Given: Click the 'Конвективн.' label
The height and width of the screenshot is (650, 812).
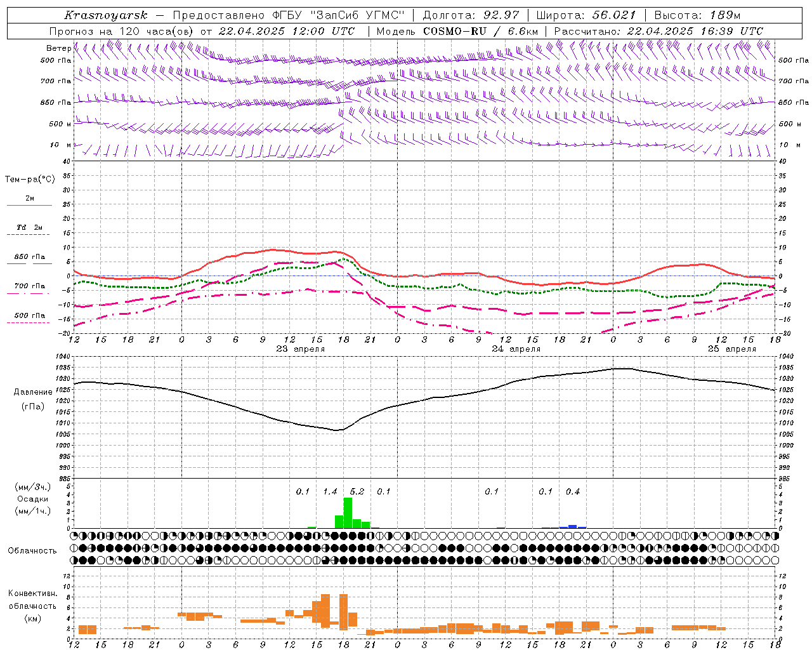Looking at the screenshot, I should 32,594.
